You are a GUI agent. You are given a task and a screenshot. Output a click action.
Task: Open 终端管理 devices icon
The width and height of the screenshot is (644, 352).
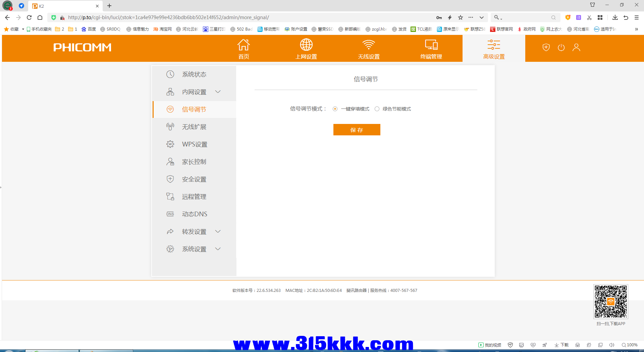point(431,45)
